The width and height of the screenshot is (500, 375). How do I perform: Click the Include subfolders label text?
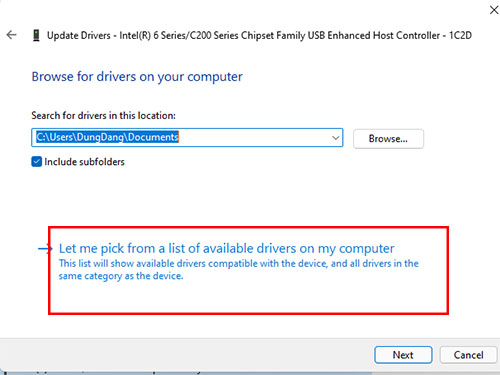84,162
